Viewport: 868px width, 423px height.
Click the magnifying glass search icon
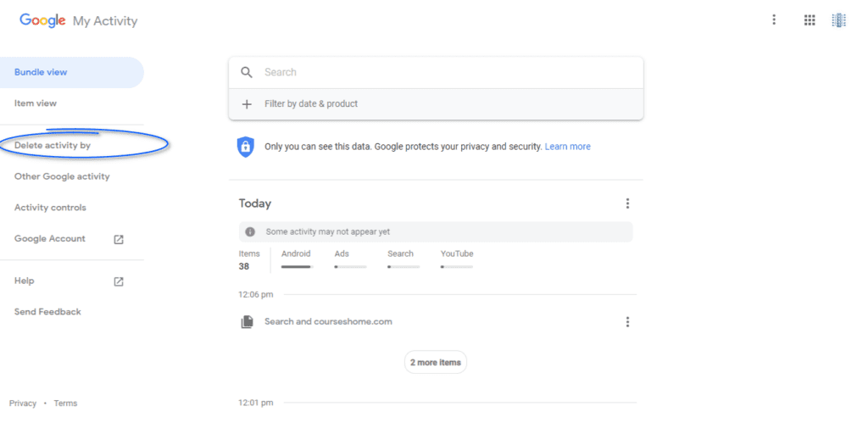(247, 73)
